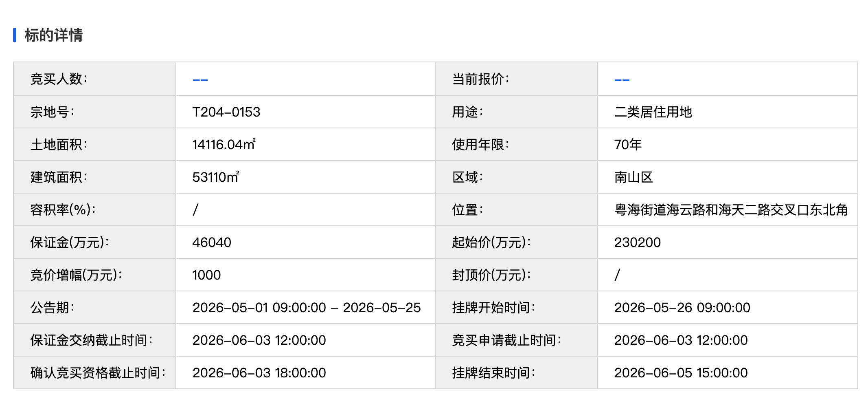868x401 pixels.
Task: Select the bid increment value 1000
Action: [206, 275]
